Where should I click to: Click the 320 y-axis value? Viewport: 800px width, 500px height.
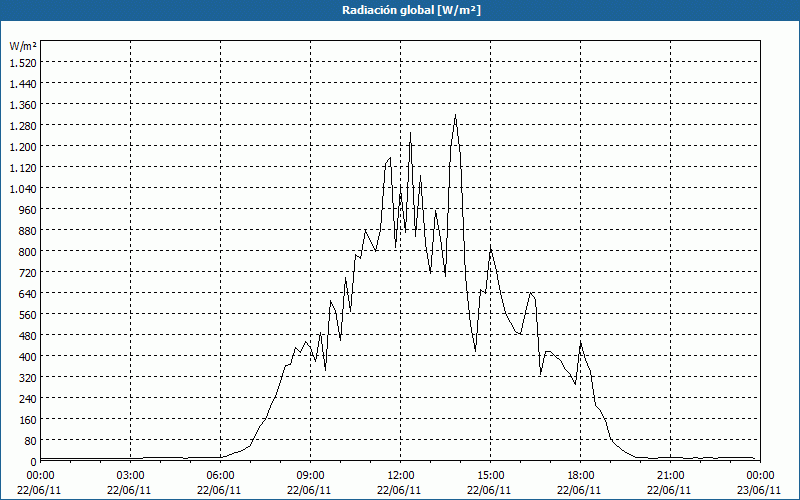28,378
